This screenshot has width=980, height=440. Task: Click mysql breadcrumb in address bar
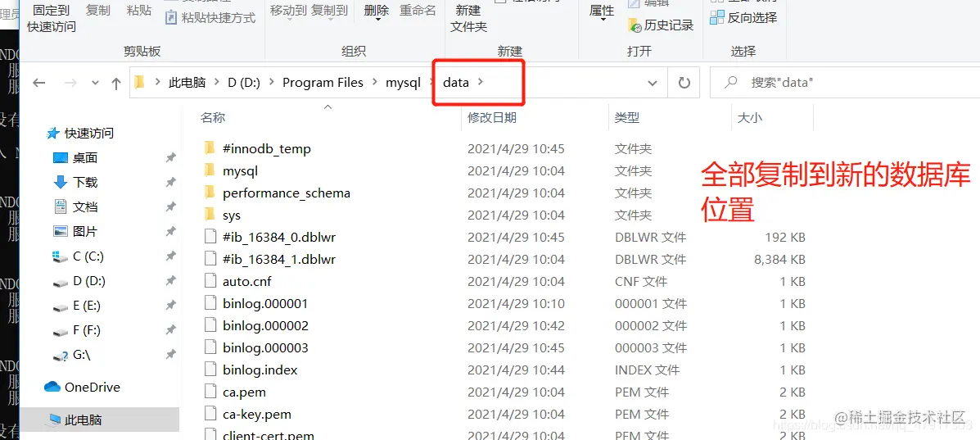pyautogui.click(x=403, y=83)
